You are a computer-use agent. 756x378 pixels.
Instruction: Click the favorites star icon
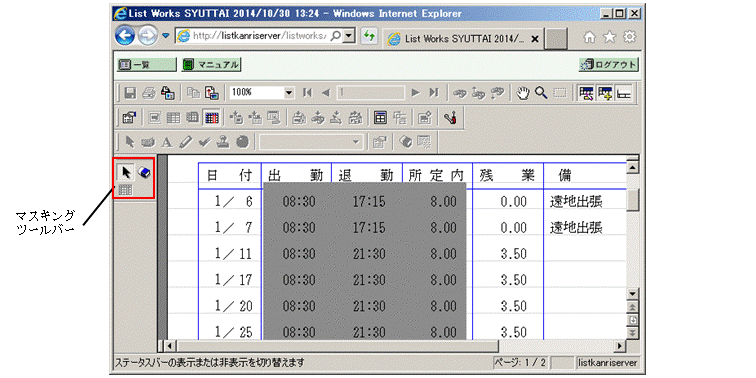pos(609,37)
